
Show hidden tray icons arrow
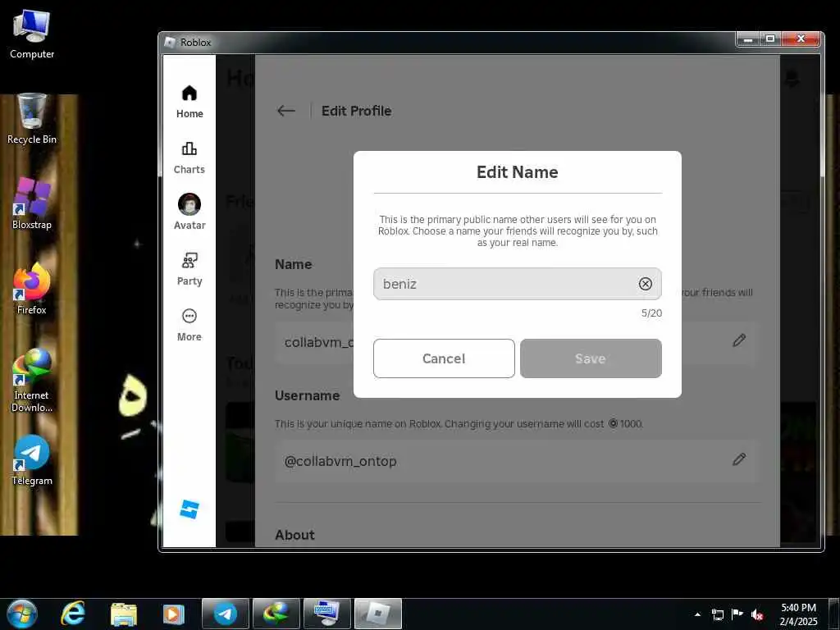click(697, 614)
